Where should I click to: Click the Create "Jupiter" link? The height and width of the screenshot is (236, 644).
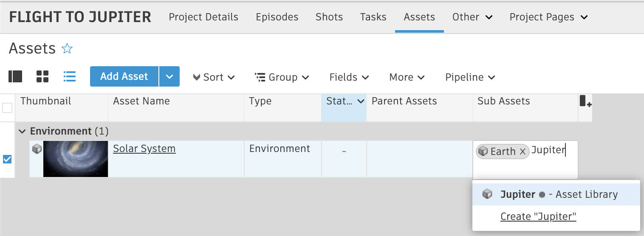[x=538, y=216]
